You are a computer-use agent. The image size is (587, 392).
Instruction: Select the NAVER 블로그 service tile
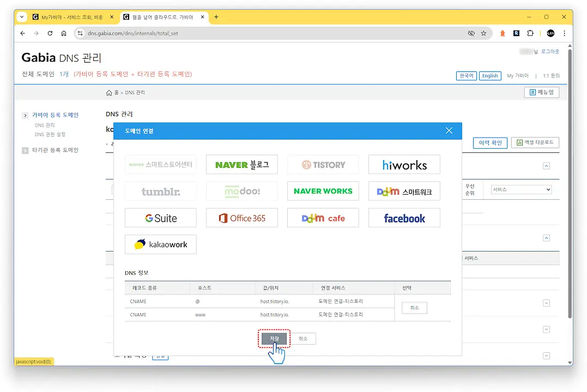coord(242,164)
